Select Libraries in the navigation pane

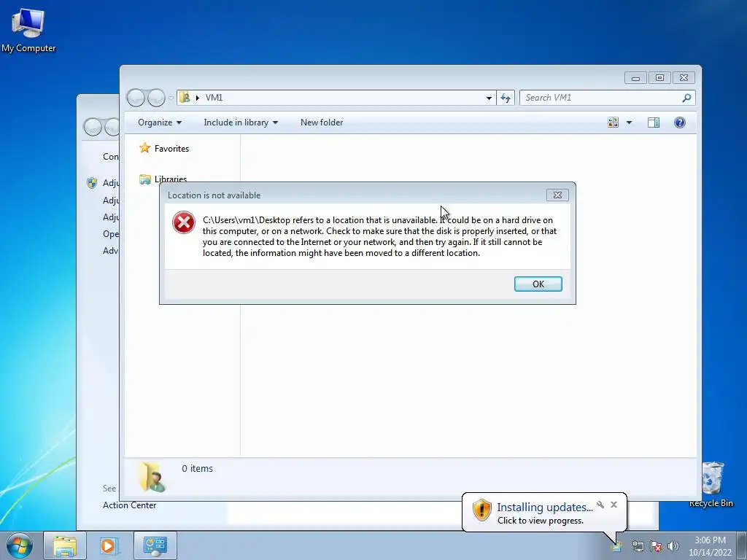[x=171, y=179]
